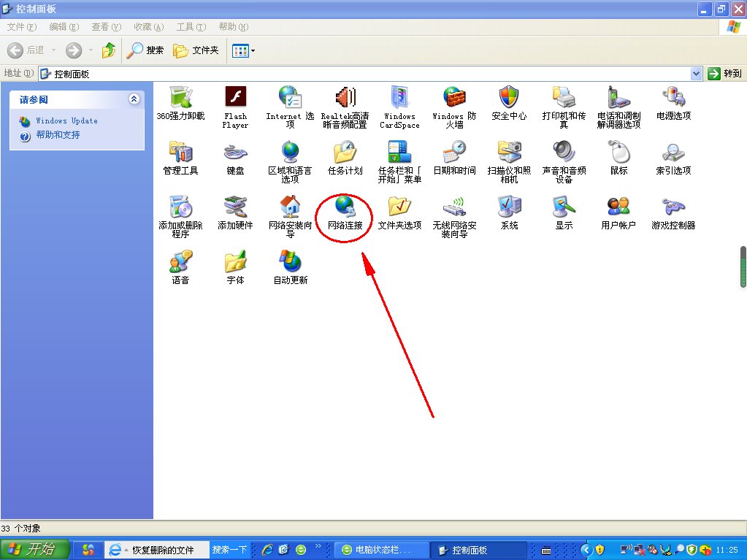Click the 开始 Start button

(x=35, y=550)
